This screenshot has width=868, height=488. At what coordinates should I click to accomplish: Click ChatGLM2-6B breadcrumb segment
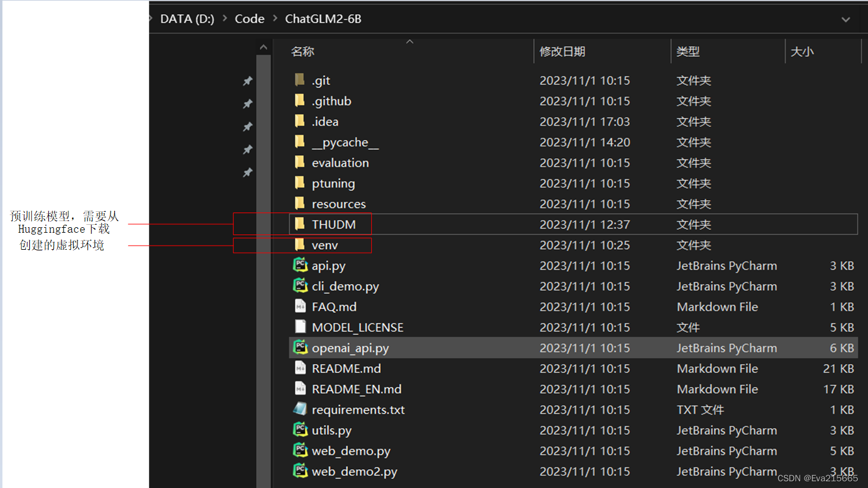[x=323, y=19]
